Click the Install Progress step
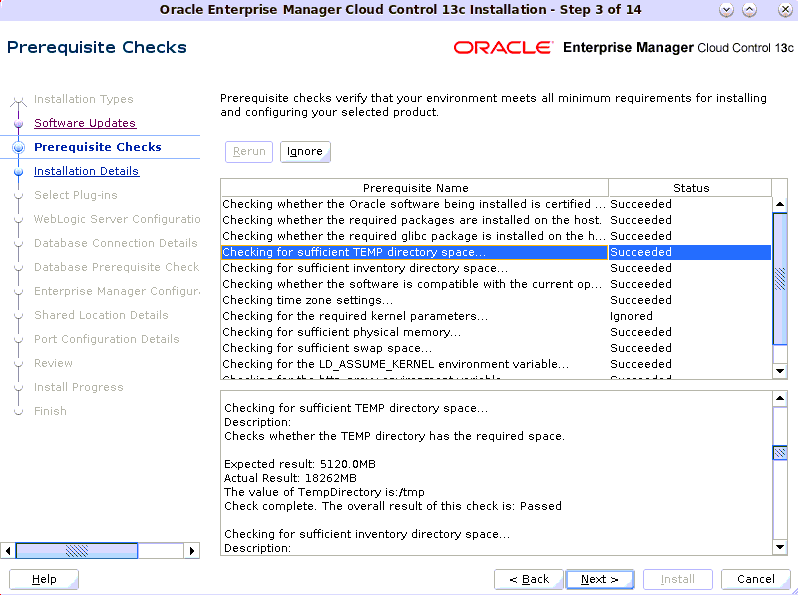 78,387
